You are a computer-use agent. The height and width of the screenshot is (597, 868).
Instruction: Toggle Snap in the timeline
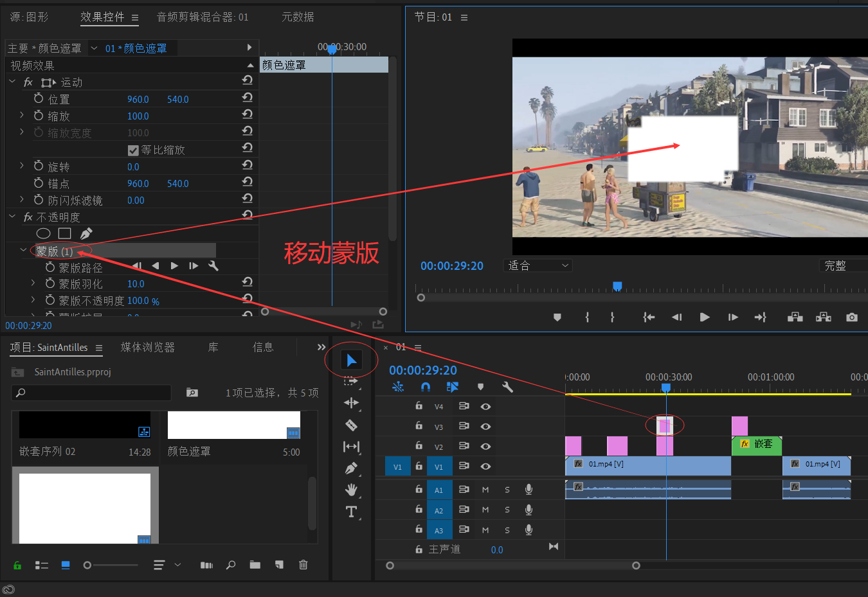tap(425, 387)
